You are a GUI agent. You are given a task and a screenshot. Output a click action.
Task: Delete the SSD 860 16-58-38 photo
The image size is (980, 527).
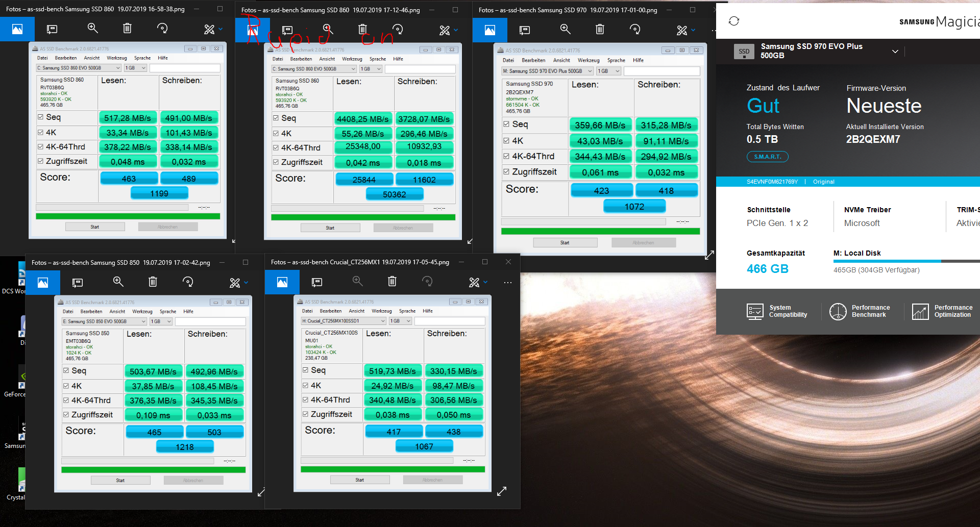point(127,29)
